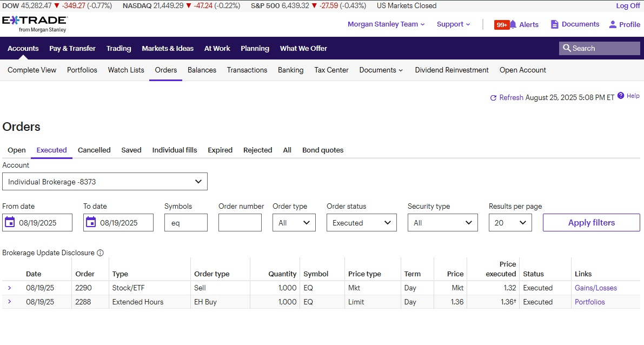The width and height of the screenshot is (644, 345).
Task: Switch to the Cancelled orders tab
Action: (94, 150)
